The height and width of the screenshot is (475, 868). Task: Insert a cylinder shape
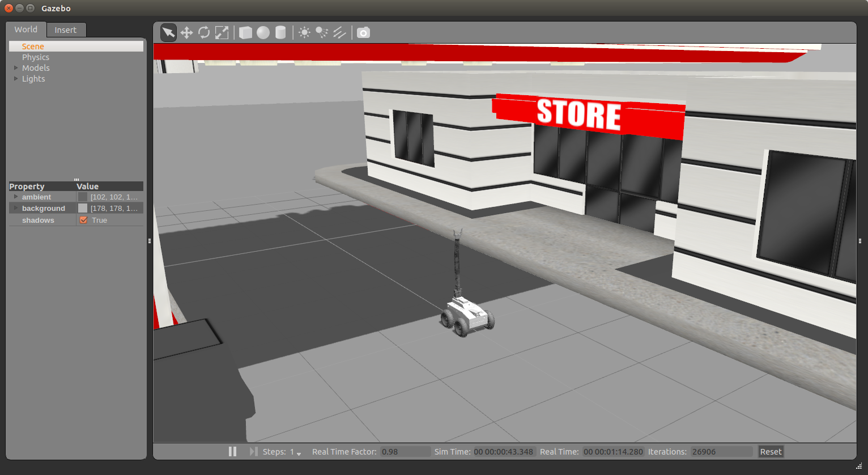click(280, 33)
